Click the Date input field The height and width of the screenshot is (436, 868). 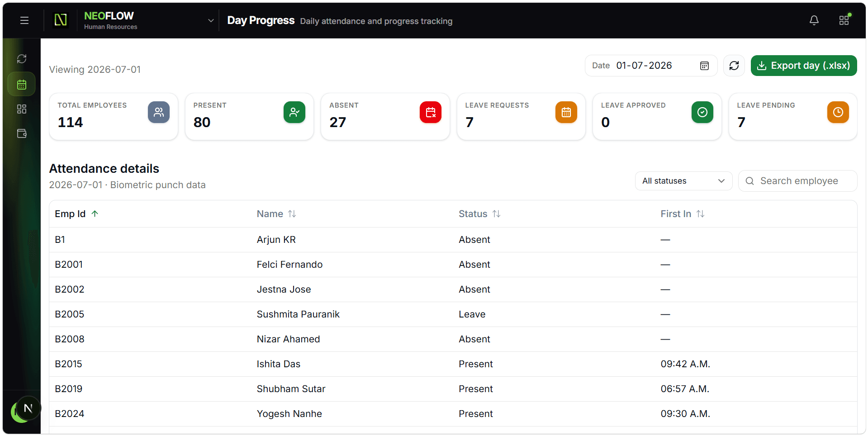coord(651,66)
